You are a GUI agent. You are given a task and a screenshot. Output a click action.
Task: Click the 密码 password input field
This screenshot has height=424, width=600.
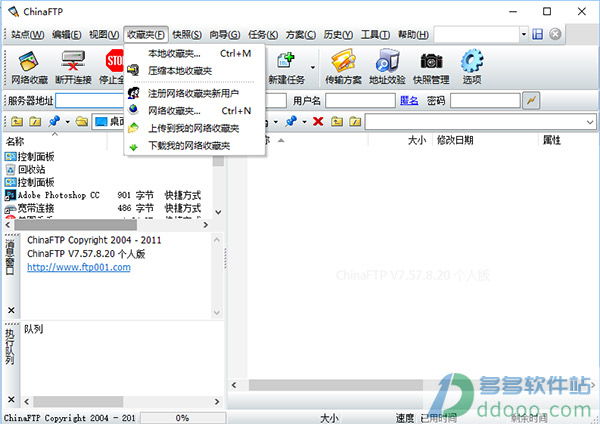click(485, 101)
